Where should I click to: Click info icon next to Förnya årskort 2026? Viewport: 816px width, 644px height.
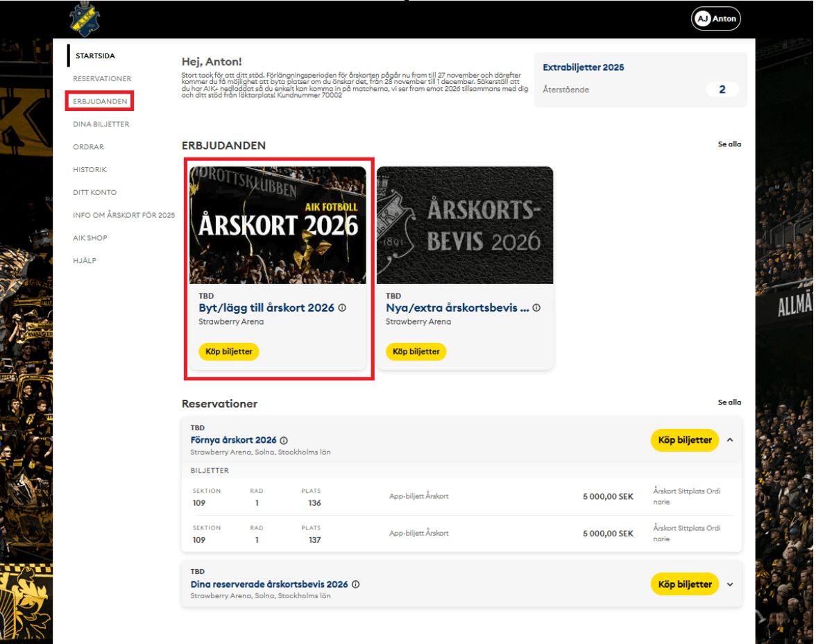coord(284,441)
